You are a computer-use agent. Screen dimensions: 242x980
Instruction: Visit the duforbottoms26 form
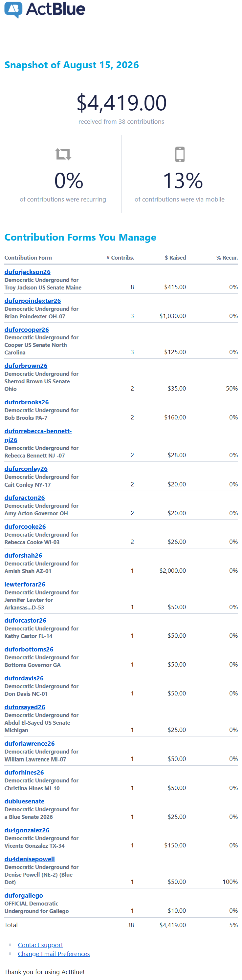29,650
